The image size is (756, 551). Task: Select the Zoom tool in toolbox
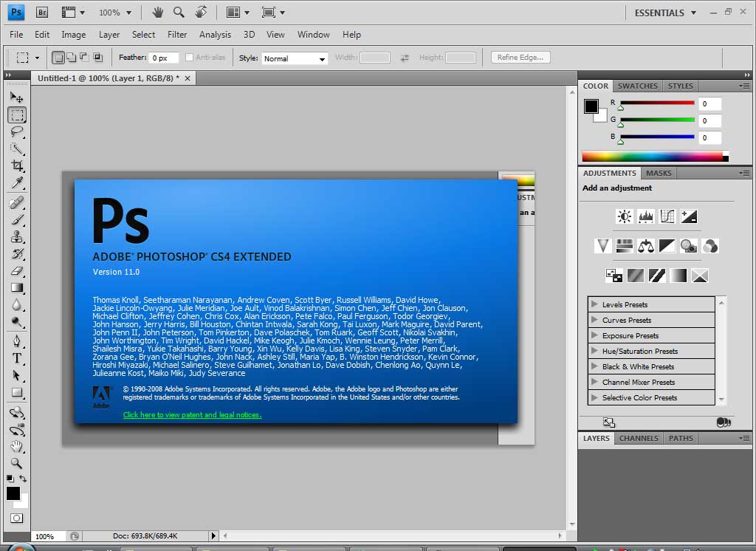point(17,464)
